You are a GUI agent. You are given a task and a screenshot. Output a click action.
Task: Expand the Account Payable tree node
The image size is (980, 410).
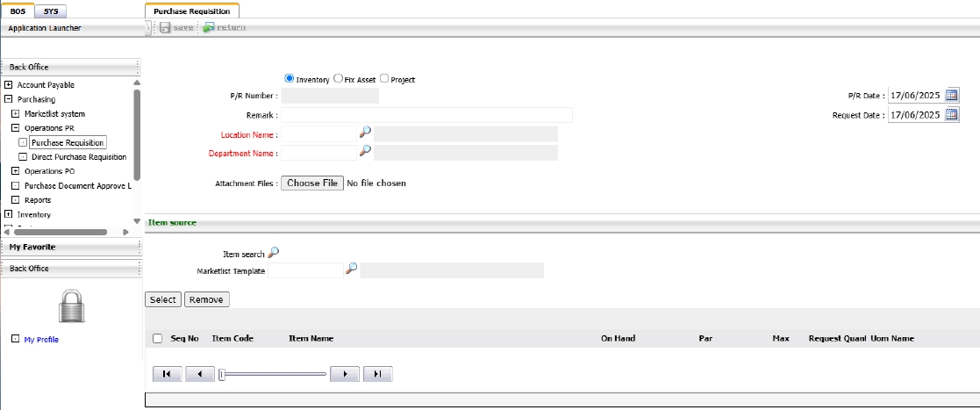[8, 85]
